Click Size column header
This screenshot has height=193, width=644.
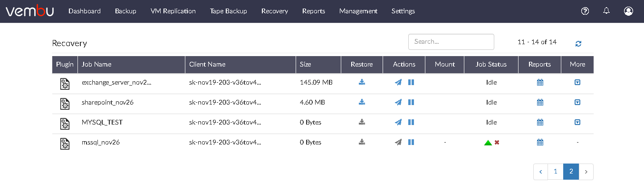[318, 64]
